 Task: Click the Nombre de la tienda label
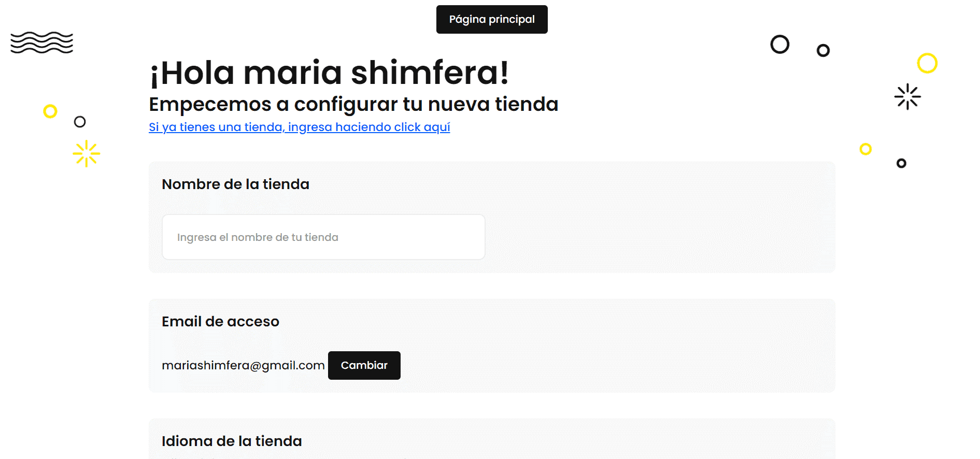(235, 184)
